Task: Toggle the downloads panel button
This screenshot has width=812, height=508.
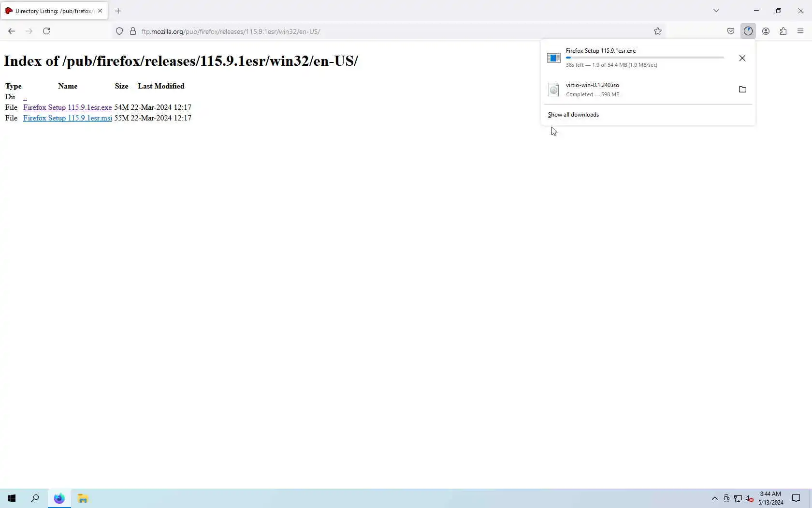Action: [x=748, y=31]
